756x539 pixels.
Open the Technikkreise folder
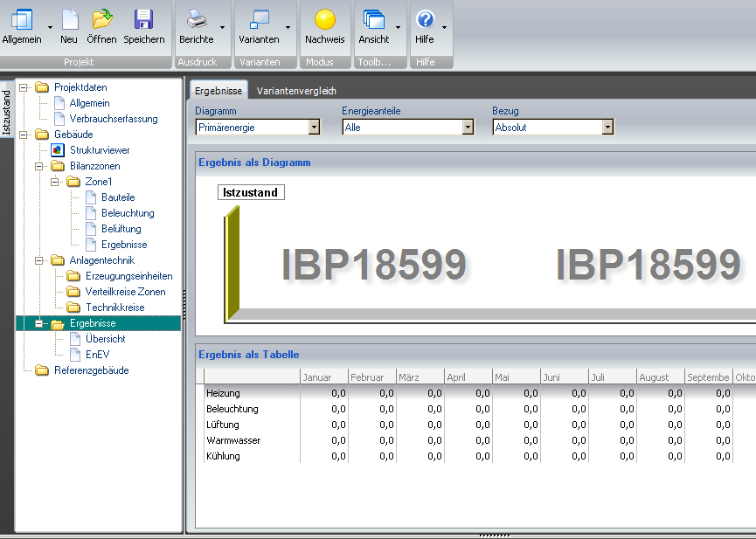click(114, 308)
